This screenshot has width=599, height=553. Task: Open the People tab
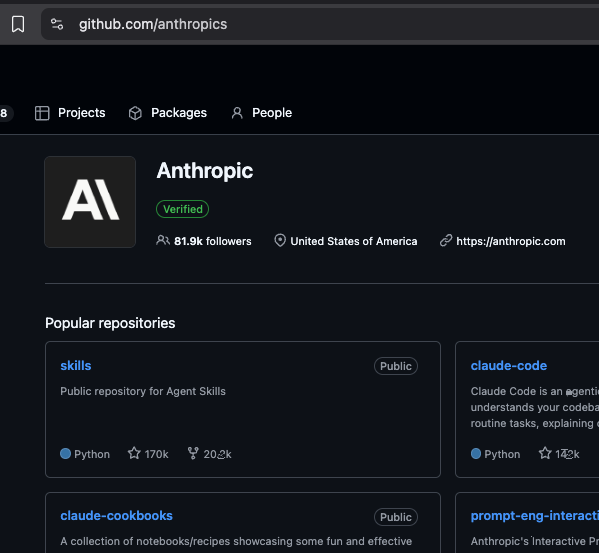(x=262, y=113)
